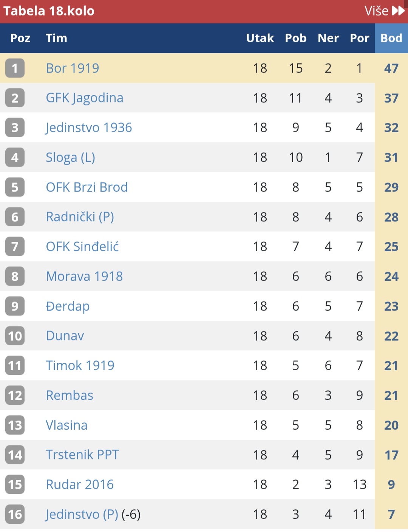Open Jedinstvo (P) team link
Image resolution: width=408 pixels, height=532 pixels.
(x=82, y=515)
